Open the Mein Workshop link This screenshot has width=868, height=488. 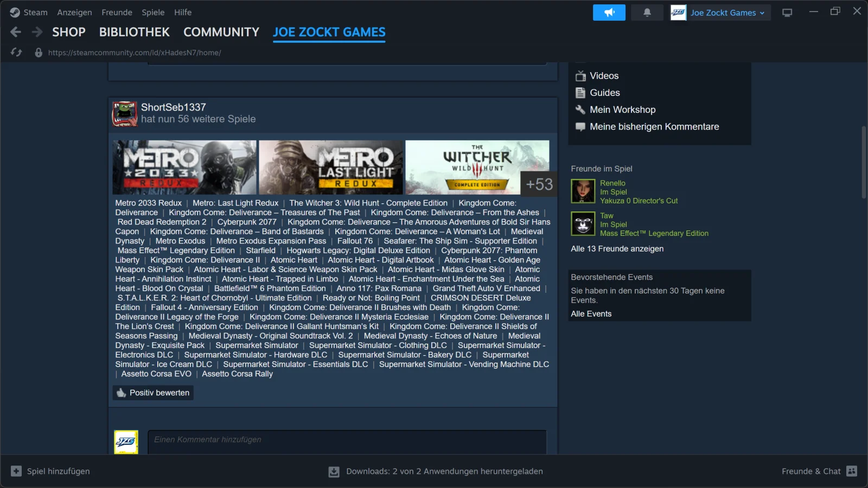[x=623, y=110]
